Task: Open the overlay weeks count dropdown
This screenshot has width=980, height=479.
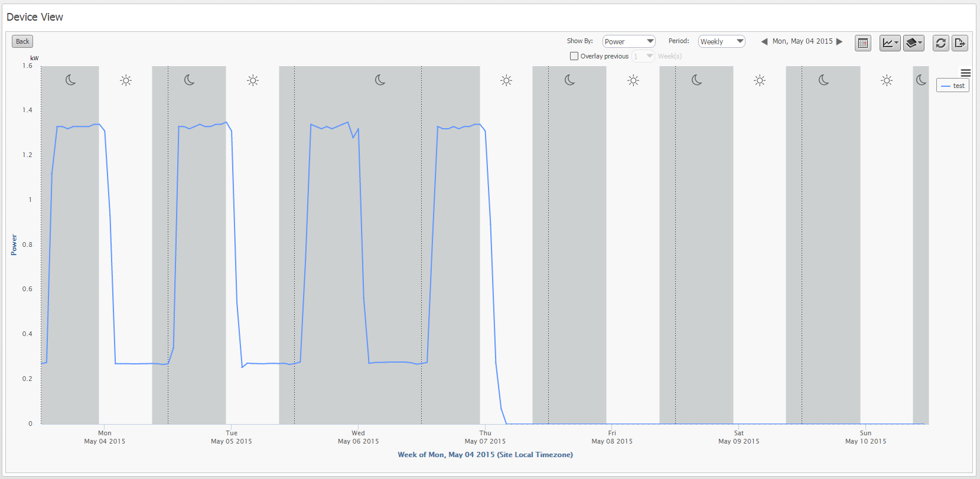Action: pos(643,56)
